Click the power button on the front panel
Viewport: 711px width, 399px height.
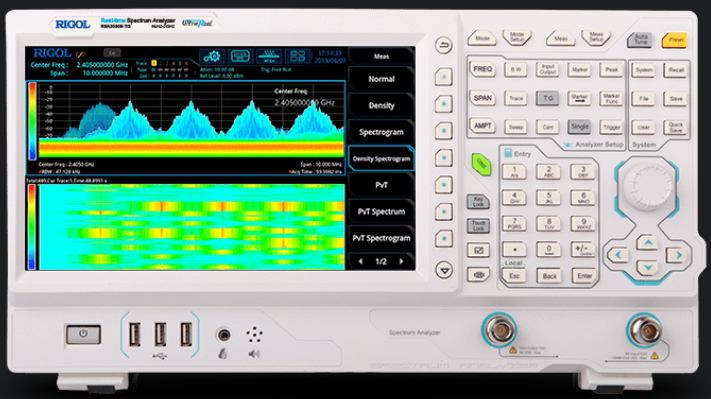83,334
